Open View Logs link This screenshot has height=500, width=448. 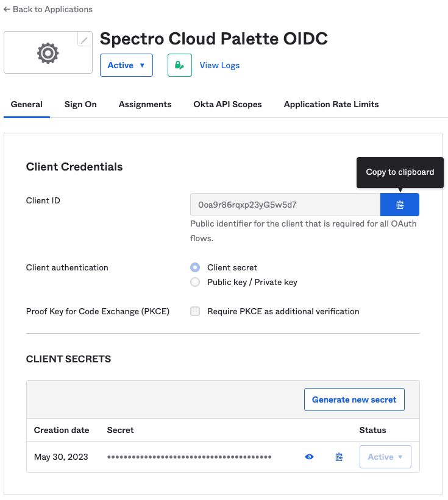(x=219, y=65)
